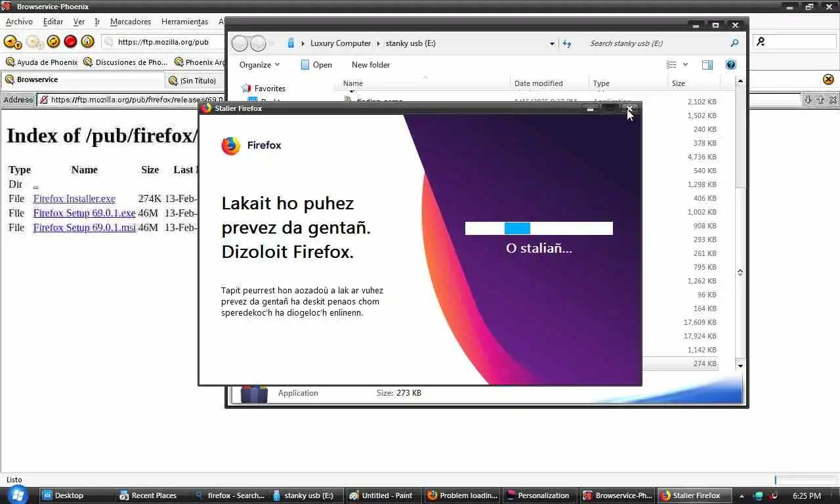Viewport: 840px width, 504px height.
Task: Click Explorer back navigation button
Action: coord(240,43)
